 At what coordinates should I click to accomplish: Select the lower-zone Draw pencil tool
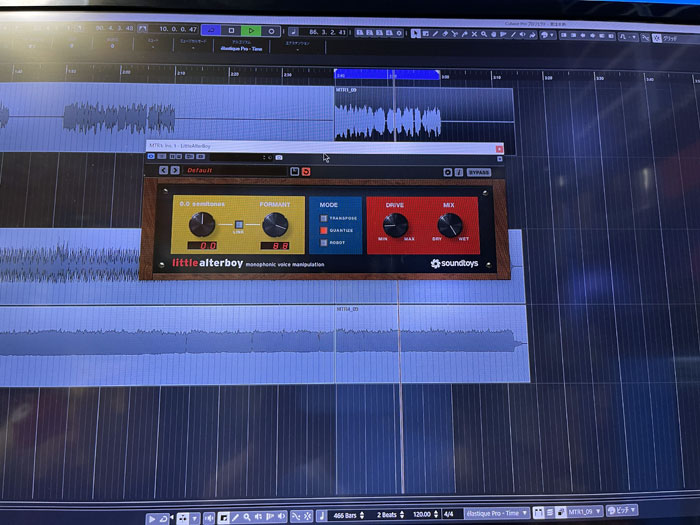235,517
